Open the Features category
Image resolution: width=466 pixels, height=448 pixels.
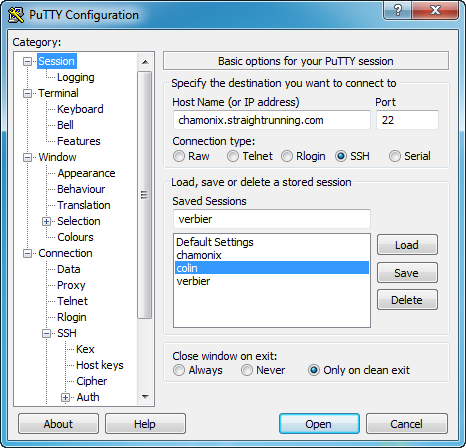coord(79,141)
